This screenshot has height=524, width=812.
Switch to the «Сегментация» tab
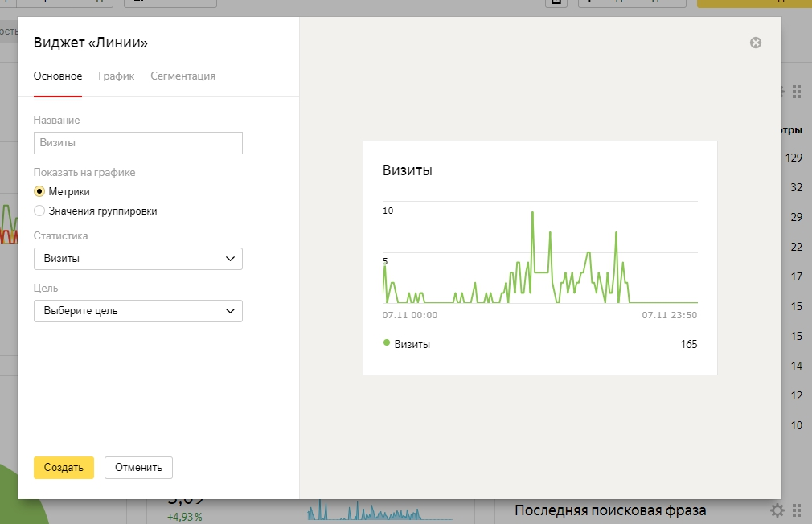[x=182, y=76]
